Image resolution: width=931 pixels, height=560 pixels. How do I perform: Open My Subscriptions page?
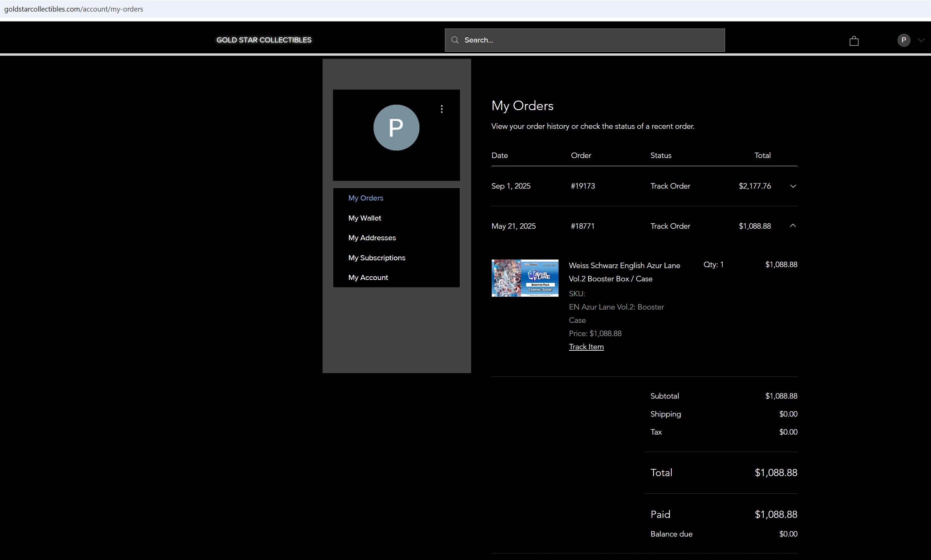[x=376, y=258]
